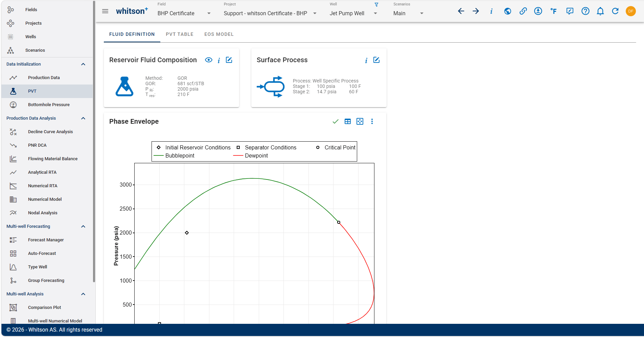Toggle Dewpoint legend entry
The width and height of the screenshot is (644, 337).
point(251,155)
